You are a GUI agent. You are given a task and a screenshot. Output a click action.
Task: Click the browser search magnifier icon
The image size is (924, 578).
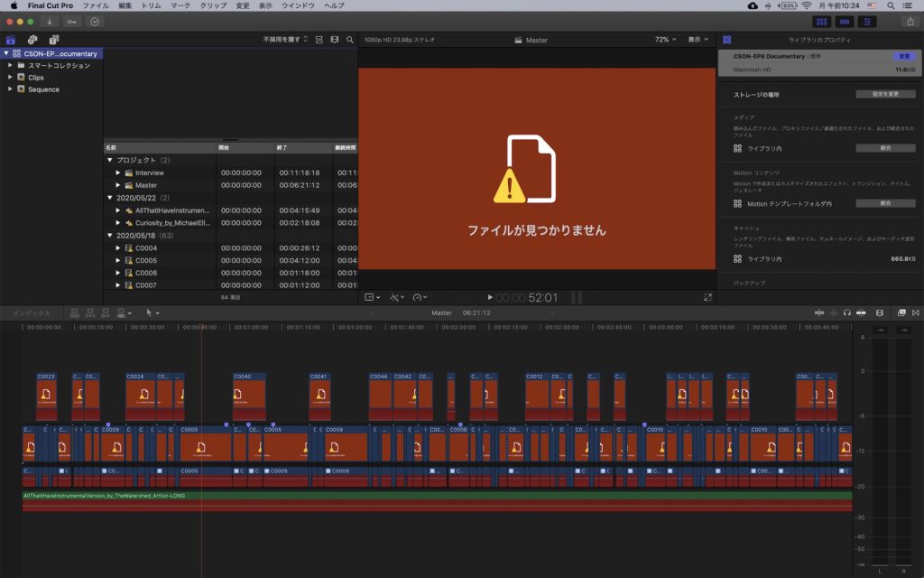pos(350,40)
